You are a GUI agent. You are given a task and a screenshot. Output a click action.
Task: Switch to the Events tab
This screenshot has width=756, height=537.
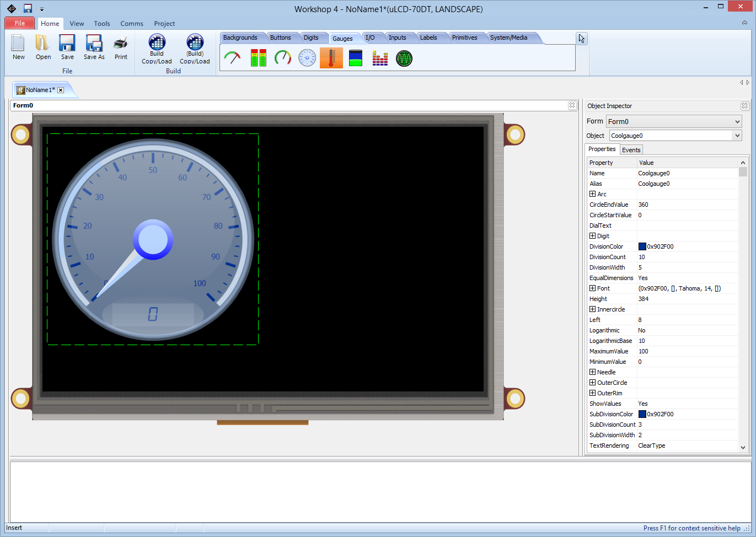[631, 149]
